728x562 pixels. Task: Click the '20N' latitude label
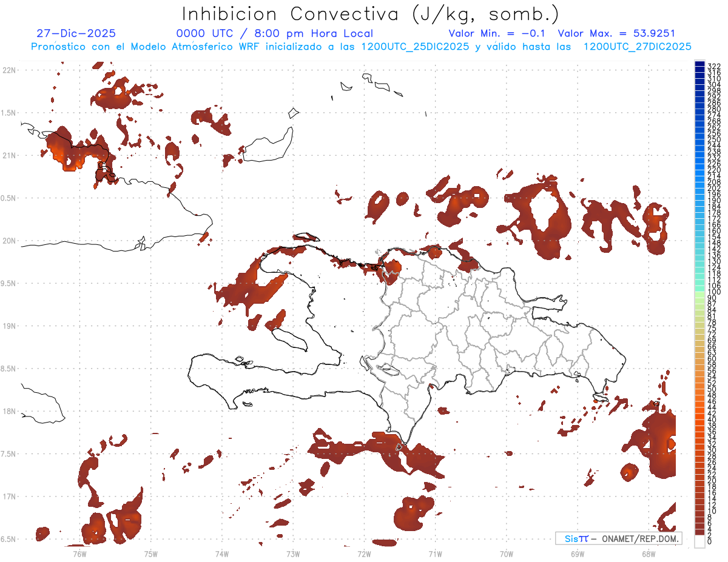9,241
